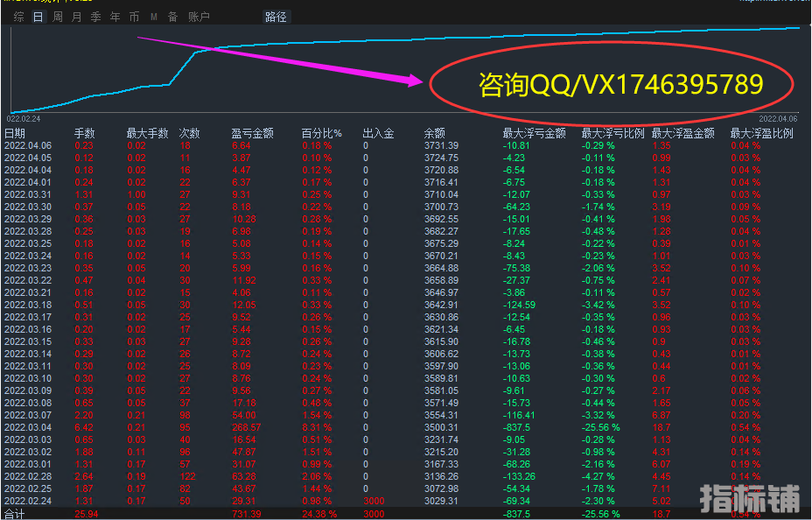The height and width of the screenshot is (520, 812).
Task: Open the 周 weekly tab
Action: coord(58,17)
